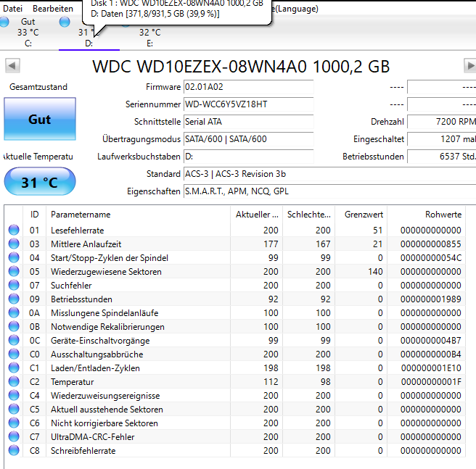Click status icon of Suchfehler row
Image resolution: width=476 pixels, height=469 pixels.
(14, 285)
